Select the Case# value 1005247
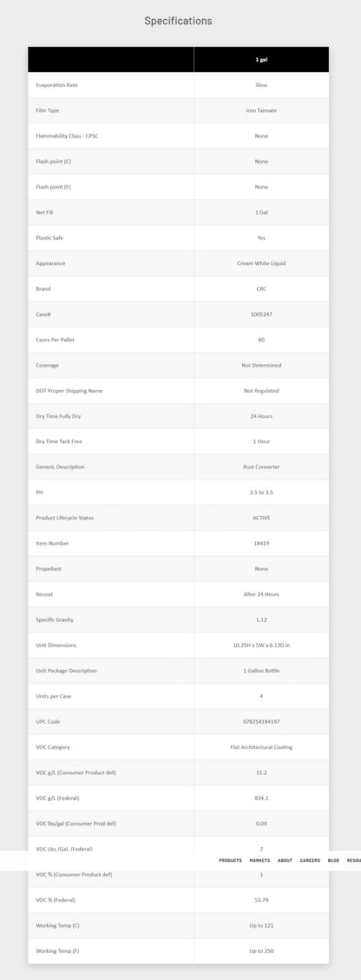Image resolution: width=361 pixels, height=980 pixels. click(x=261, y=315)
